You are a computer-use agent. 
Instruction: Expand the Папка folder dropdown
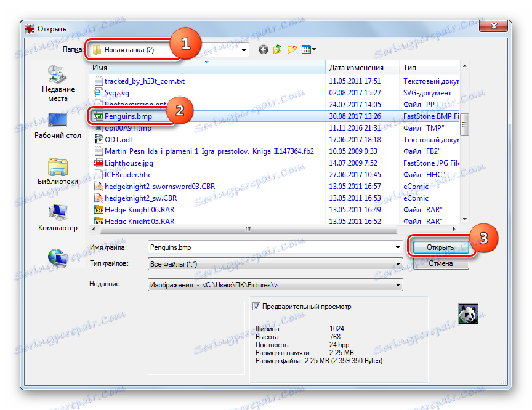244,50
